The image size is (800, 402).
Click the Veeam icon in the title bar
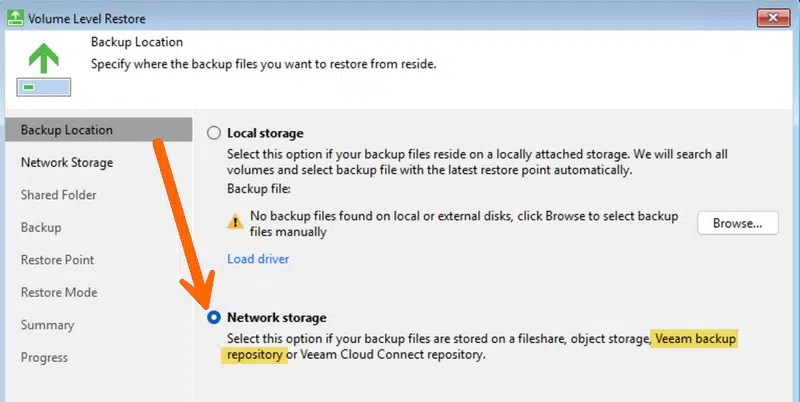coord(14,17)
